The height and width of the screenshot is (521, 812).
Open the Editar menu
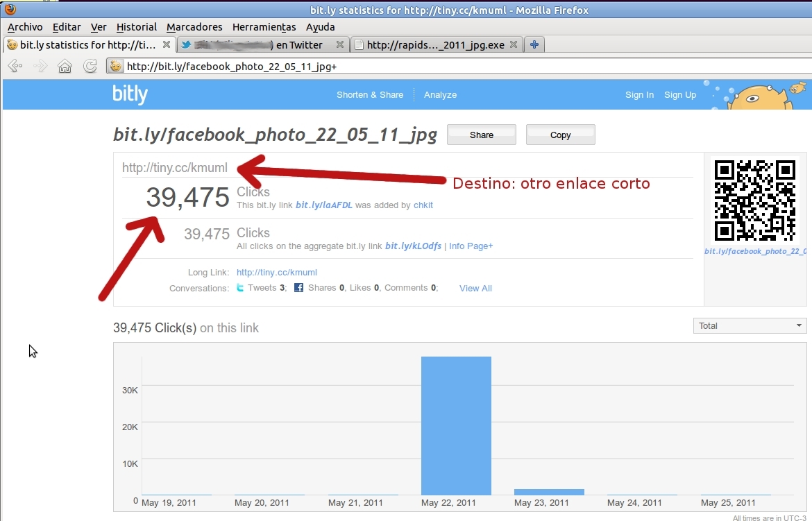67,27
